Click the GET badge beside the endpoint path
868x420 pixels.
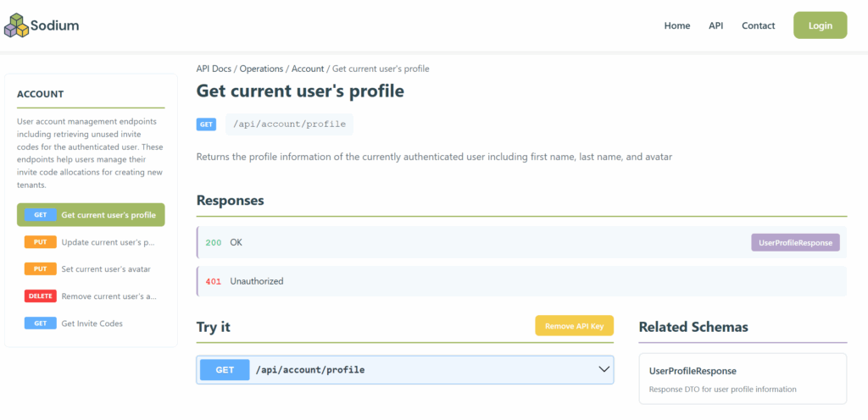point(206,124)
